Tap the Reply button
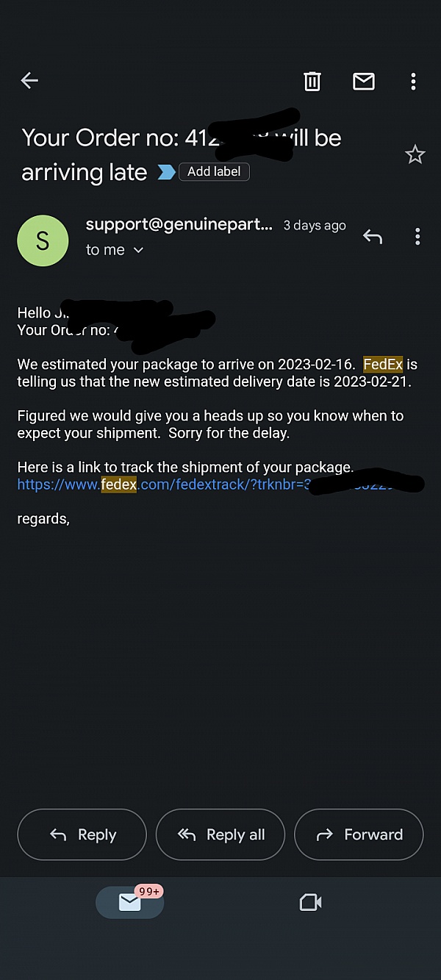Image resolution: width=441 pixels, height=980 pixels. click(x=82, y=834)
